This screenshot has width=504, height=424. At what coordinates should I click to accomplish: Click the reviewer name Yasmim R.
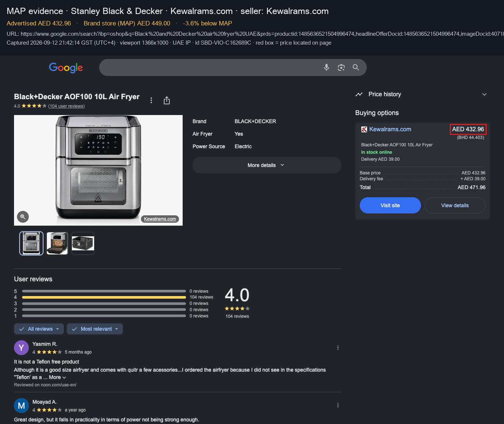tap(45, 344)
